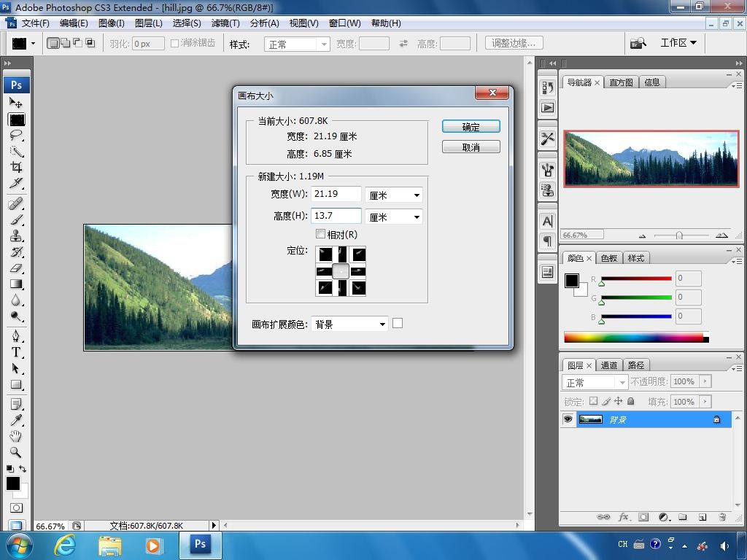Enable the 相对(R) checkbox

coord(321,234)
